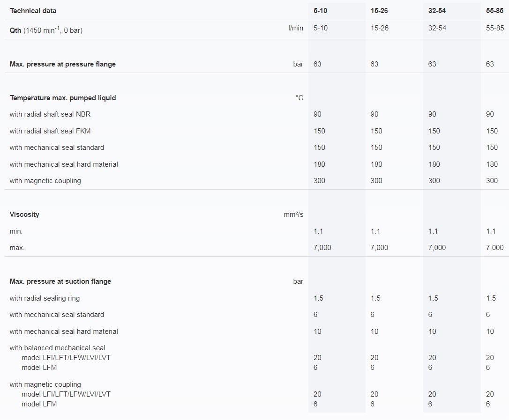This screenshot has height=420, width=509.
Task: Click 'Max. pressure at suction flange' heading
Action: pos(60,281)
